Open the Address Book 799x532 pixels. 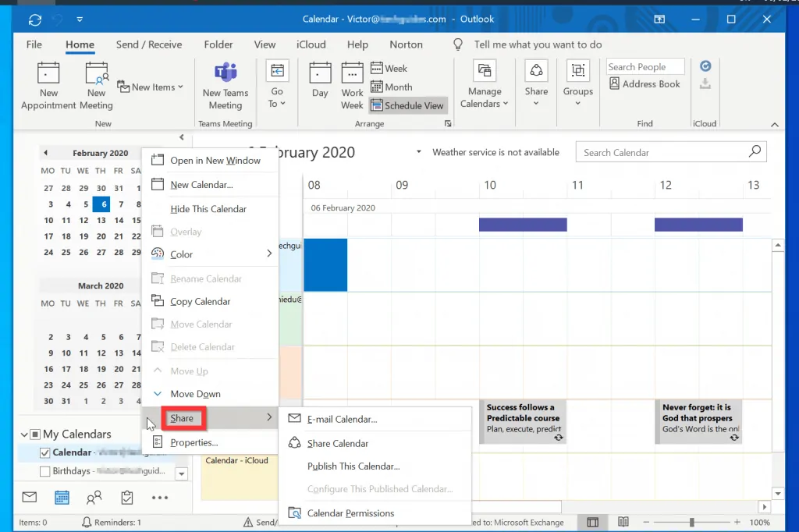(x=645, y=84)
